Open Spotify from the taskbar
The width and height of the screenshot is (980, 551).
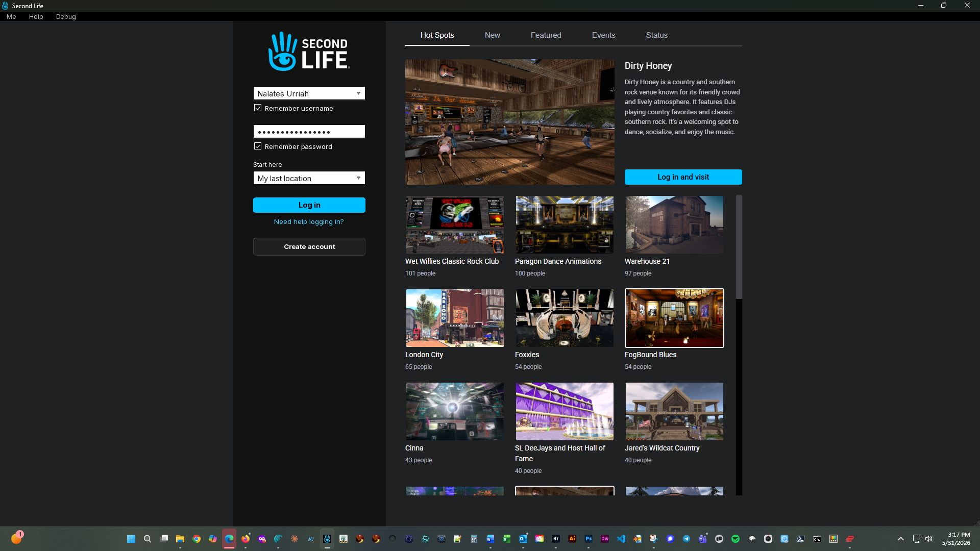tap(736, 539)
